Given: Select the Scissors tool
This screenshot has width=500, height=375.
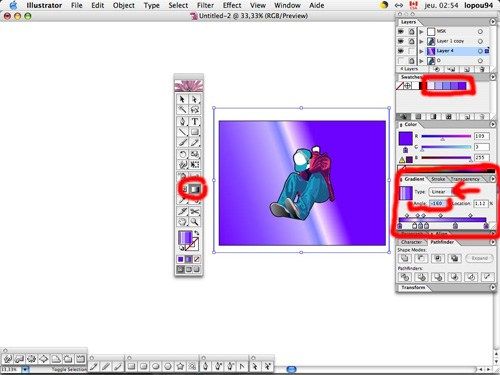Looking at the screenshot, I should click(x=195, y=211).
